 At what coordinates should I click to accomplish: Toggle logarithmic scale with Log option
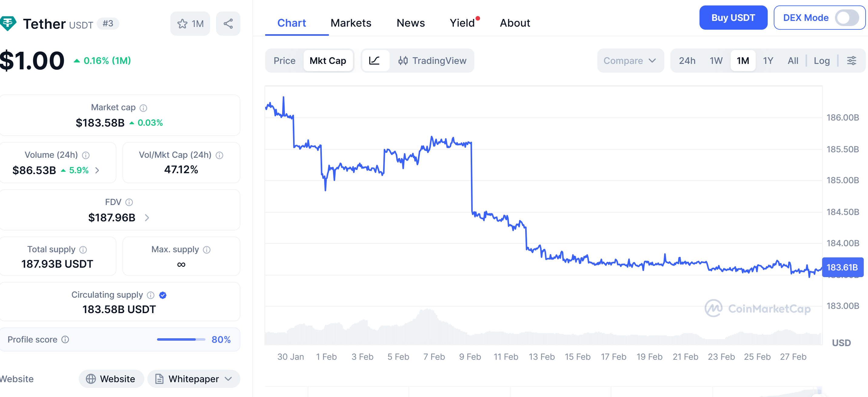tap(822, 61)
